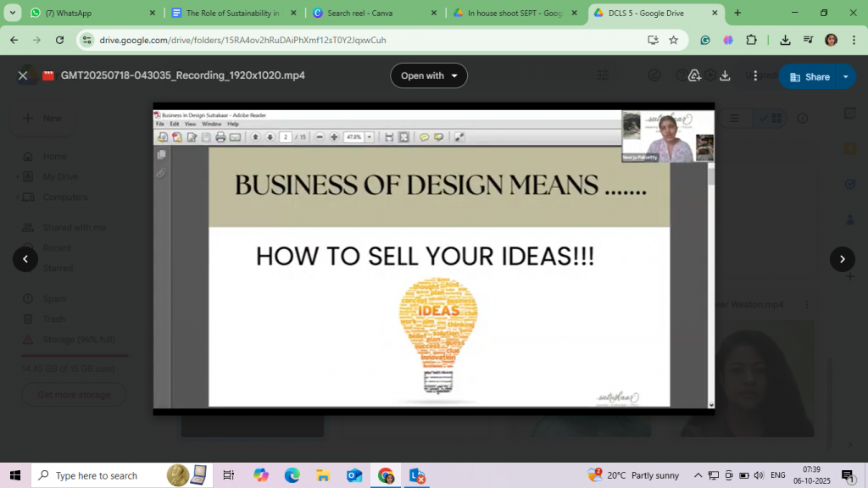Open the more actions three-dot menu

tap(755, 75)
